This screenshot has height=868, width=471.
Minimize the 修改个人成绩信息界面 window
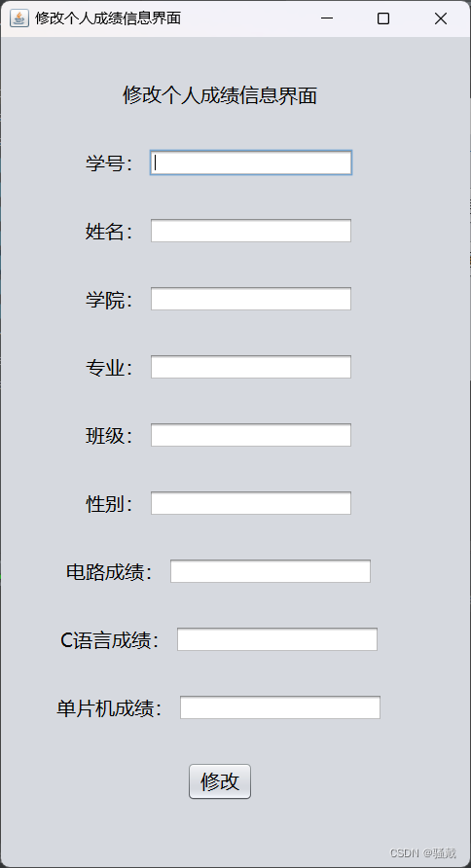(327, 18)
